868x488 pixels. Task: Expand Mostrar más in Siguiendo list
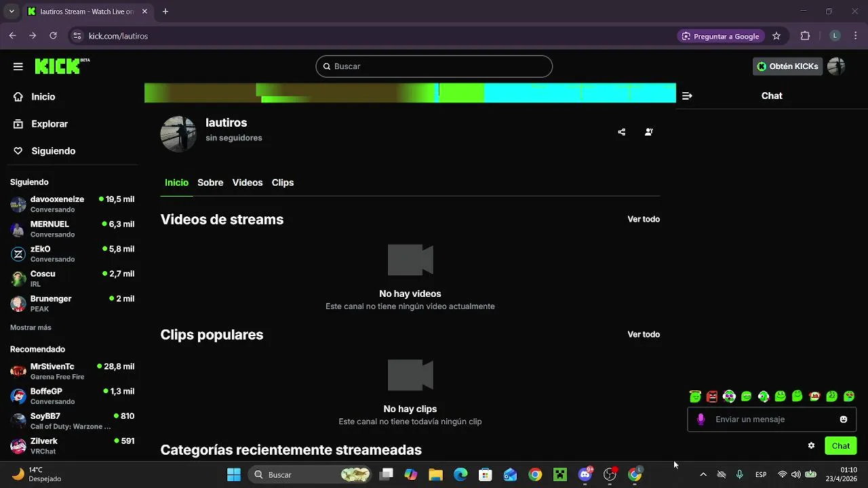click(x=31, y=328)
